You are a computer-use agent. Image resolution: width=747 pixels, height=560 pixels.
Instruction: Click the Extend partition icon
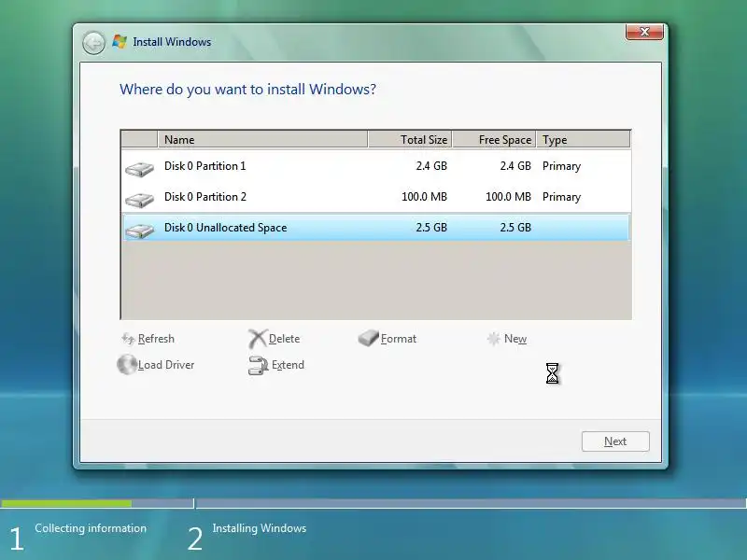(x=259, y=365)
